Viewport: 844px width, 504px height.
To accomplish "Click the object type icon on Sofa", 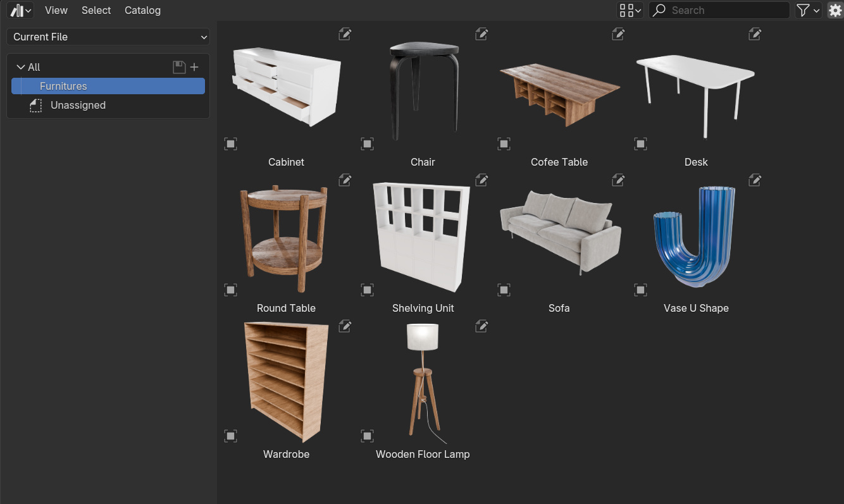I will point(504,290).
